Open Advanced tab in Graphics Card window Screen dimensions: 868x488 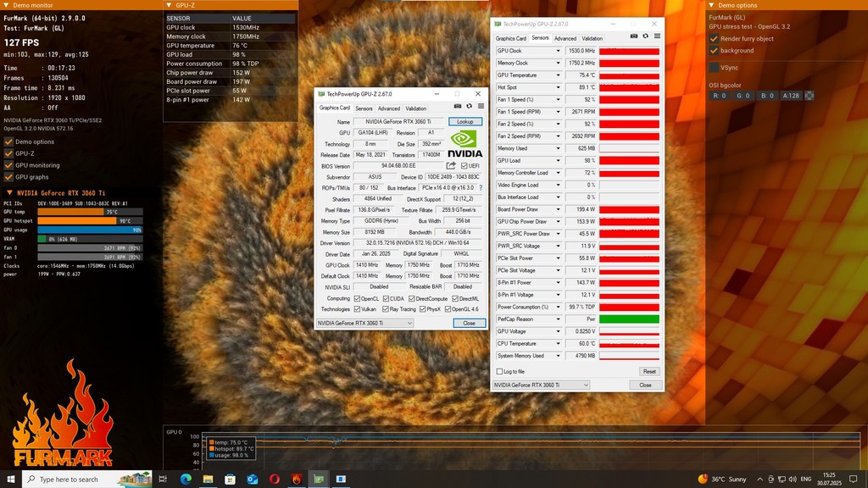click(x=388, y=108)
